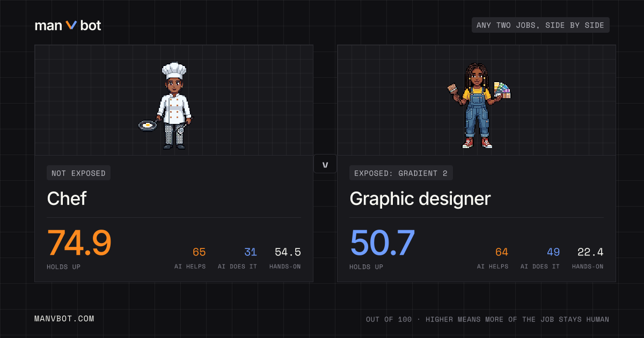Click the man v bot logo
This screenshot has height=338, width=644.
coord(68,25)
